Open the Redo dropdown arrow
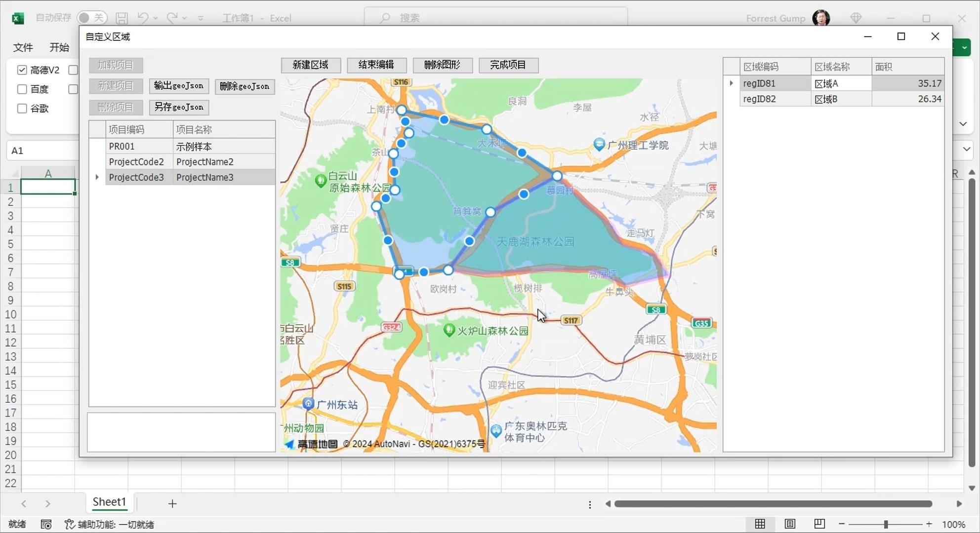 point(184,19)
